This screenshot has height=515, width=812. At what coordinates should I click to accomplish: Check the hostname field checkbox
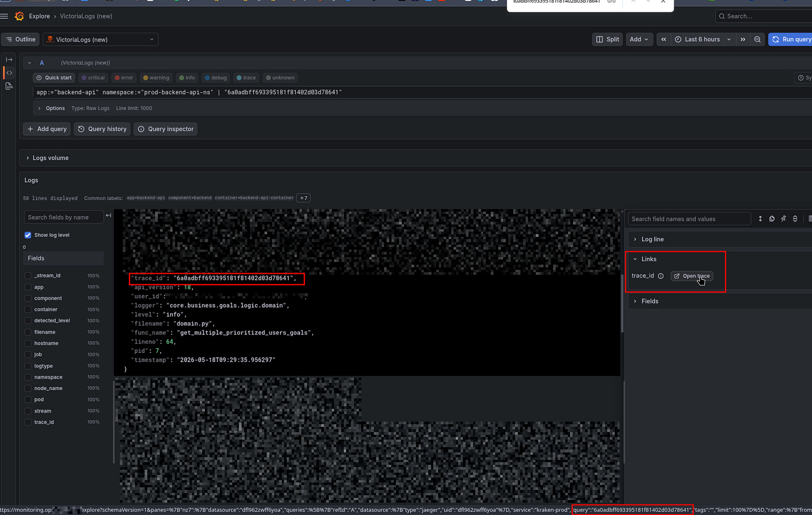point(28,343)
